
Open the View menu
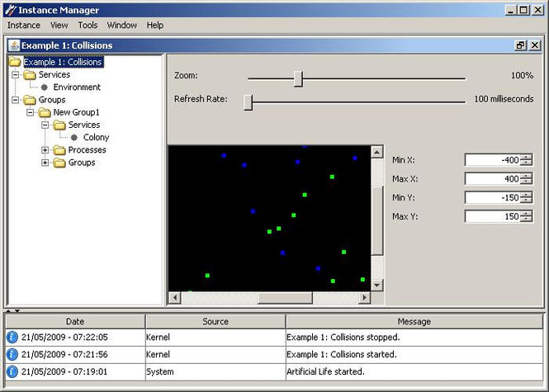pos(59,26)
